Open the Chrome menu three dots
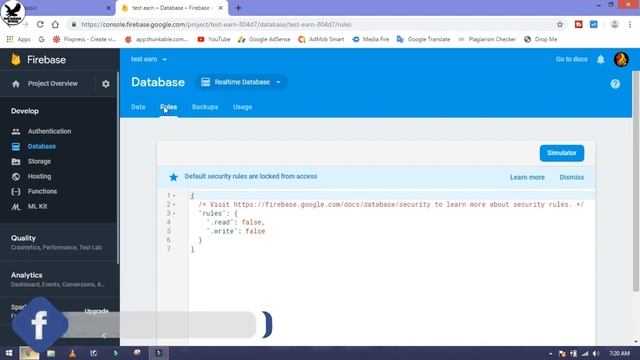Image resolution: width=640 pixels, height=360 pixels. [x=630, y=24]
